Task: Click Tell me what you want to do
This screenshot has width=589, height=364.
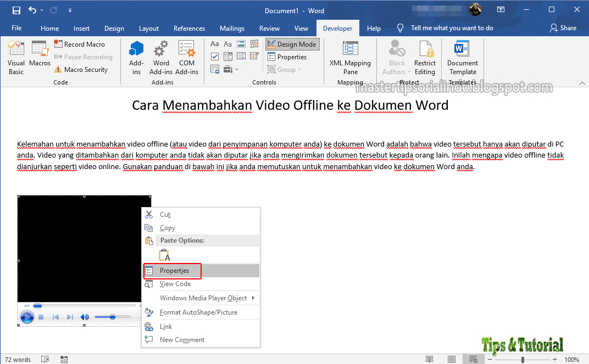Action: (452, 28)
